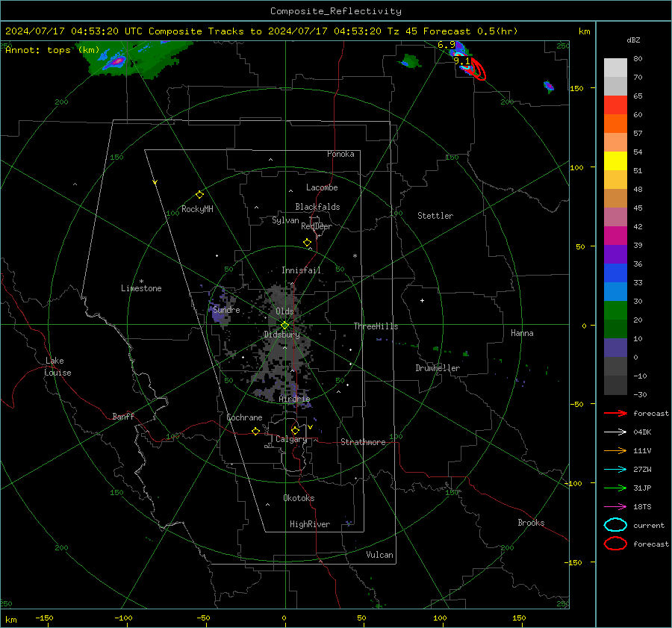The height and width of the screenshot is (628, 672).
Task: Pick the bright yellow 51-54 dBZ swatch
Action: click(x=615, y=161)
